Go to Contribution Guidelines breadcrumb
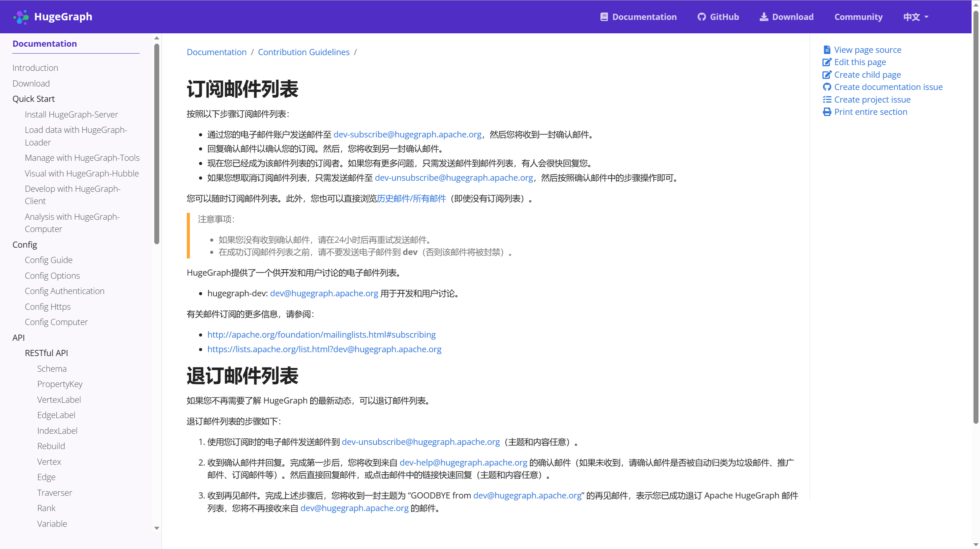The height and width of the screenshot is (549, 980). pos(304,52)
